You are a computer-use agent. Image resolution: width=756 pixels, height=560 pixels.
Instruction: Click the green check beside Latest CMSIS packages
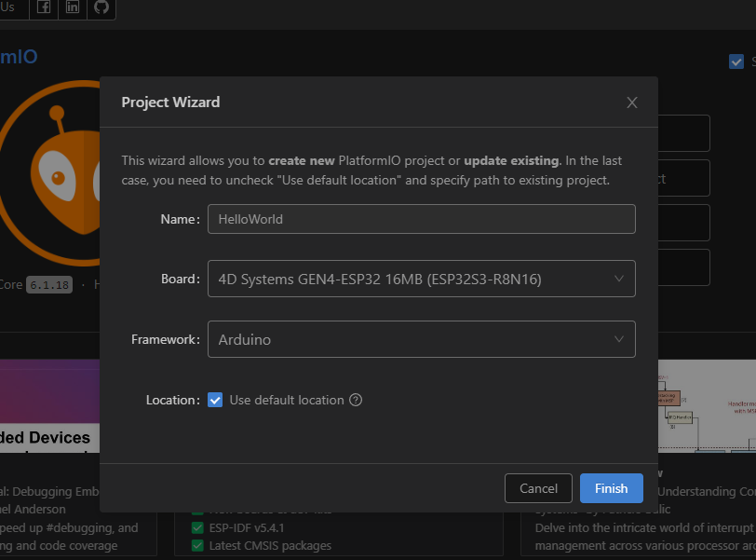197,545
